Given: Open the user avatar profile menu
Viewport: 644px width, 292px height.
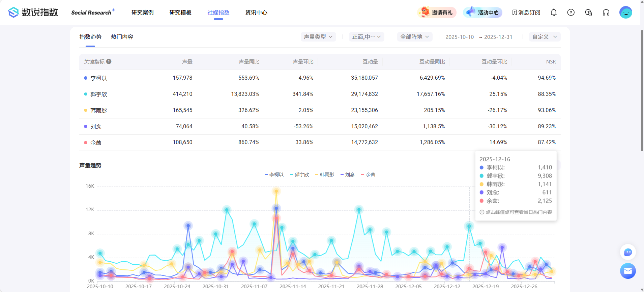Looking at the screenshot, I should tap(625, 12).
